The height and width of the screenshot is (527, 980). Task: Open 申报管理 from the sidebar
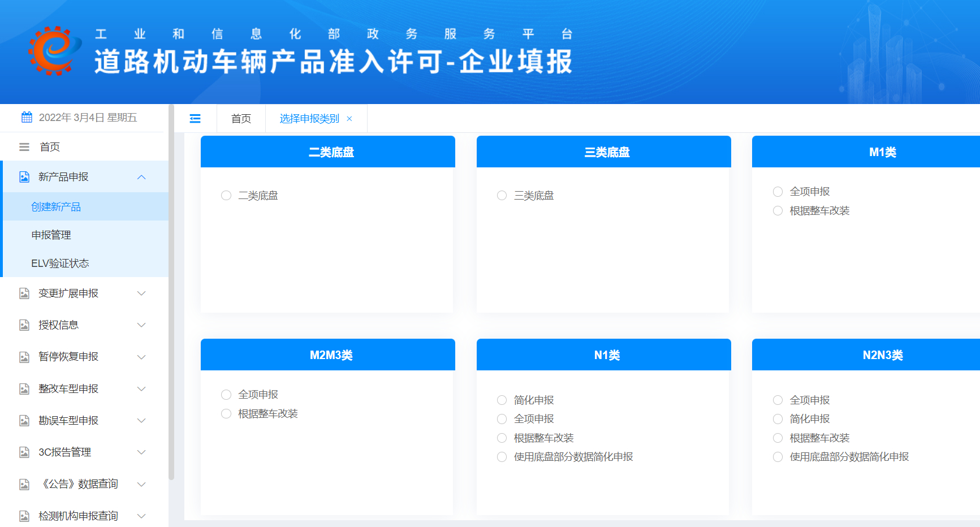(x=51, y=235)
